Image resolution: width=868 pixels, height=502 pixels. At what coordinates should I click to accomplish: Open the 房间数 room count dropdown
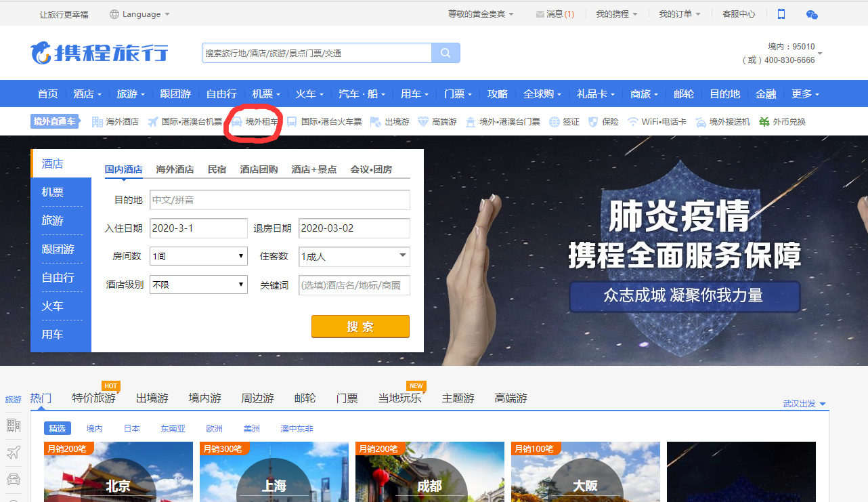click(x=198, y=257)
